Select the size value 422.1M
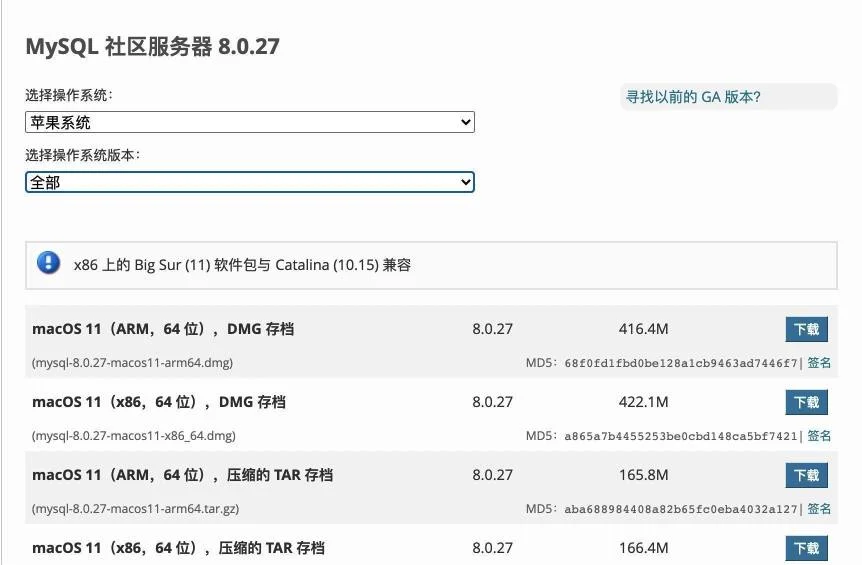 (643, 402)
